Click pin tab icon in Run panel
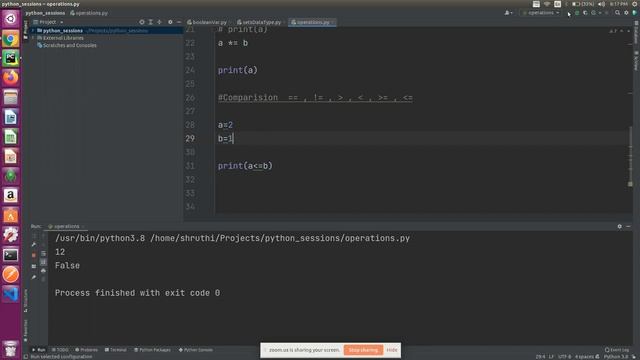The image size is (640, 360). coord(34,278)
